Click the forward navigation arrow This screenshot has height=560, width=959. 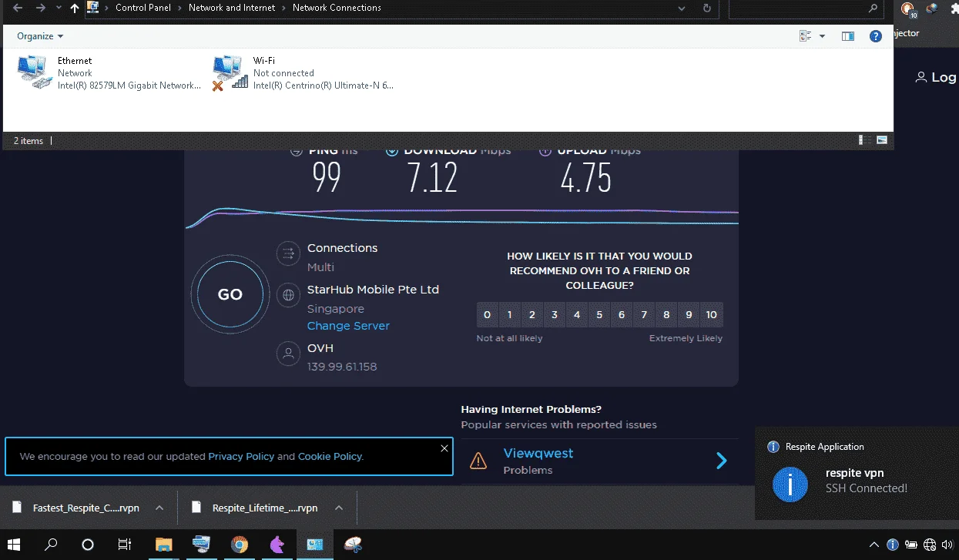click(x=40, y=8)
